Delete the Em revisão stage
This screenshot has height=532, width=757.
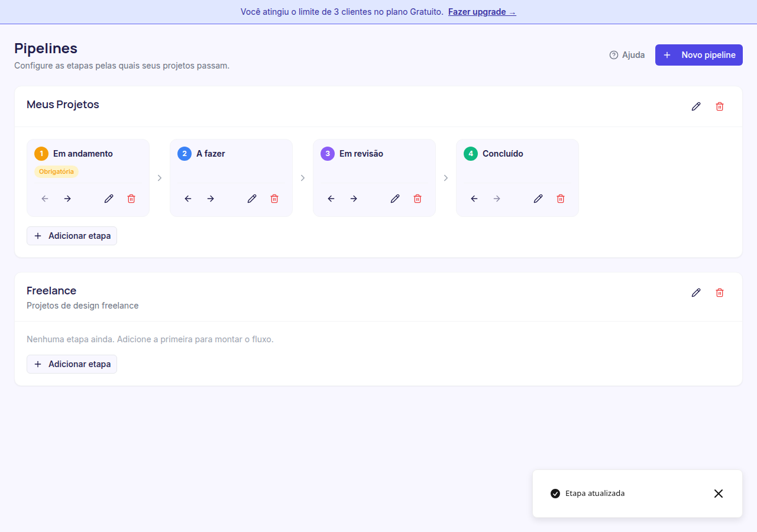[x=418, y=199]
